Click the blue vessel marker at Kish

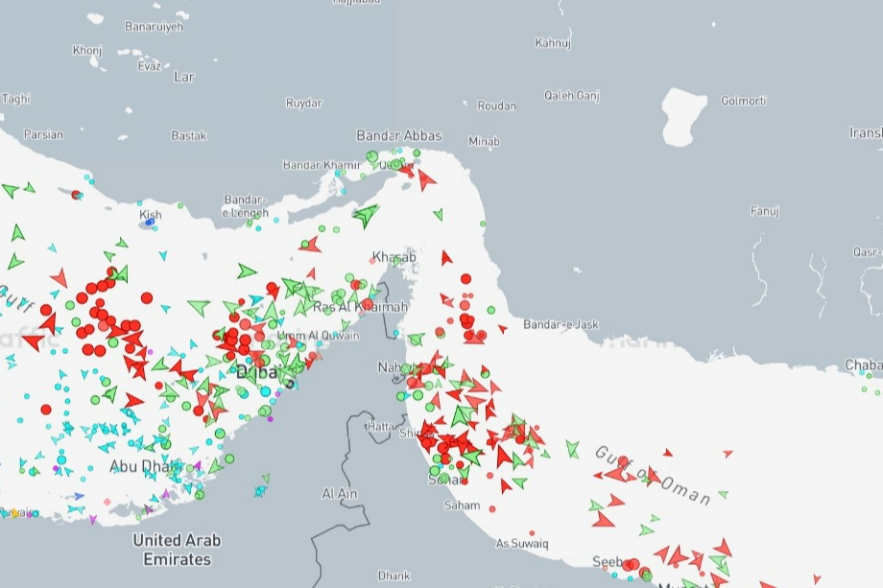point(150,222)
